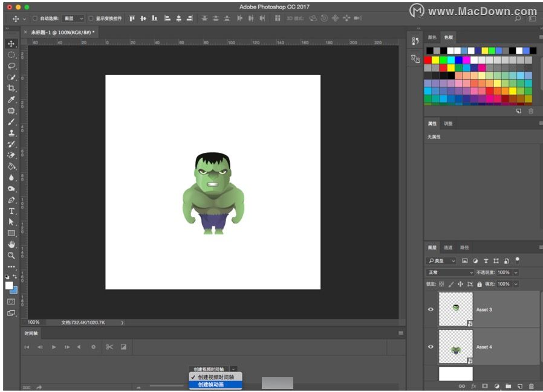The width and height of the screenshot is (543, 392).
Task: Select the Paint Bucket tool
Action: pos(11,167)
